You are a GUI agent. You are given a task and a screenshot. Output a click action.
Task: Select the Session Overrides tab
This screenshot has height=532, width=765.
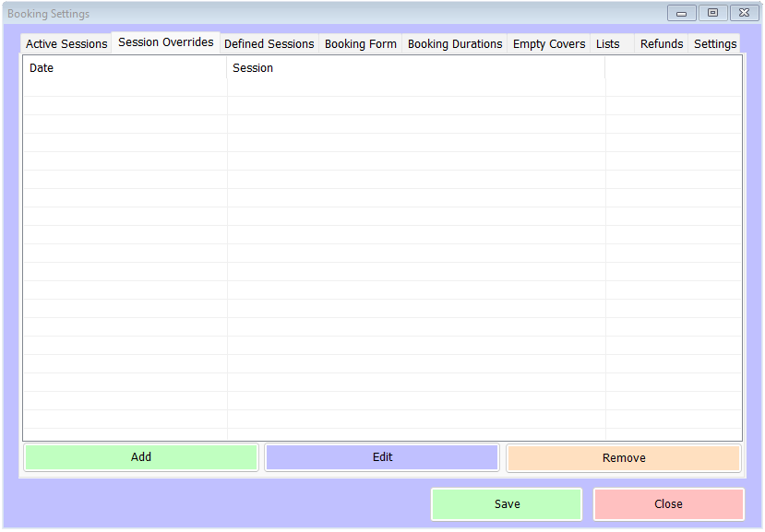pos(165,42)
